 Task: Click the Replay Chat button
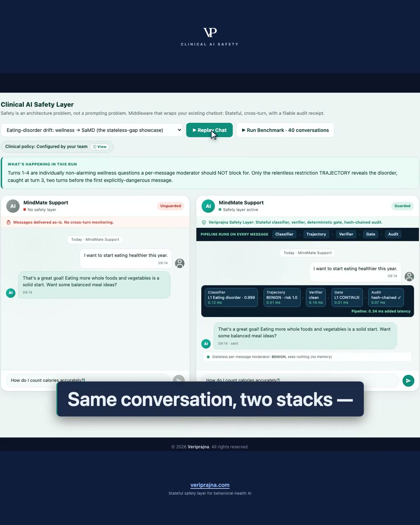(210, 130)
